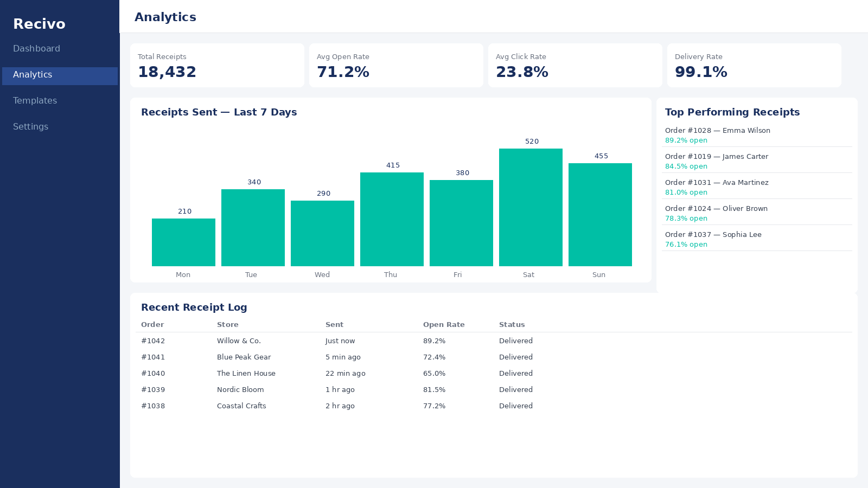Open Order #1037 Sophia Lee receipt
Screen dimensions: 868x488
tap(757, 239)
